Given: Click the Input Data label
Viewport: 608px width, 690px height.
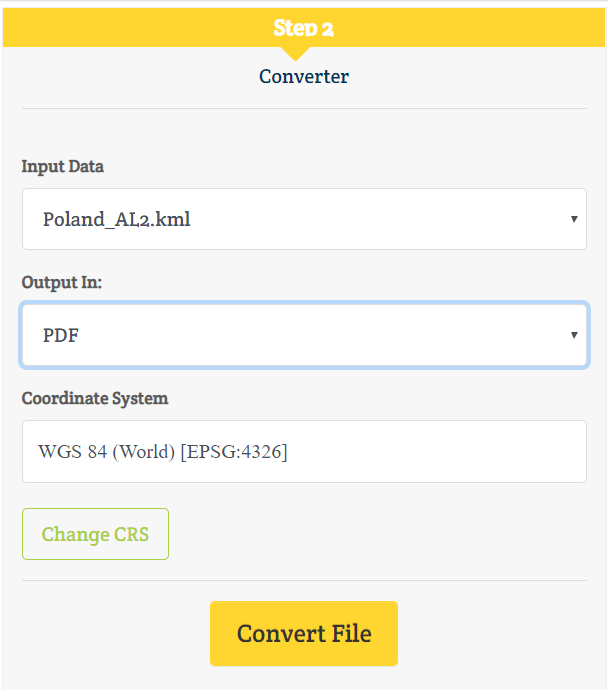Looking at the screenshot, I should [x=63, y=166].
